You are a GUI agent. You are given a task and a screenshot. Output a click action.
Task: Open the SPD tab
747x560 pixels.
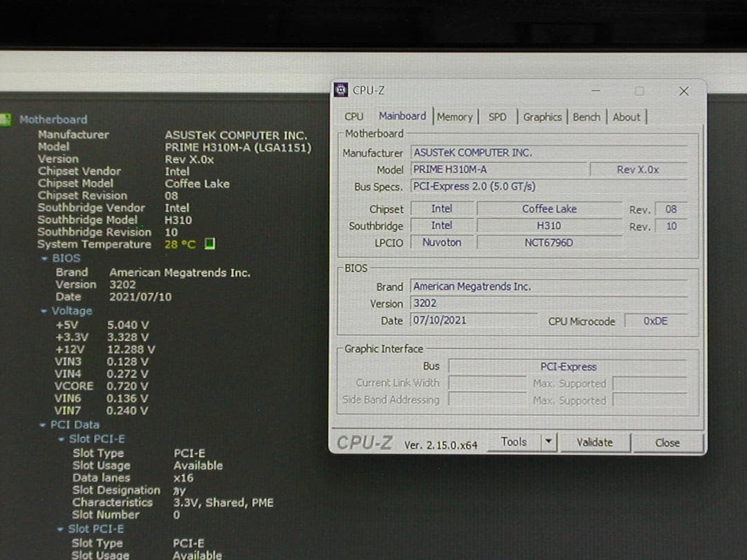(497, 117)
